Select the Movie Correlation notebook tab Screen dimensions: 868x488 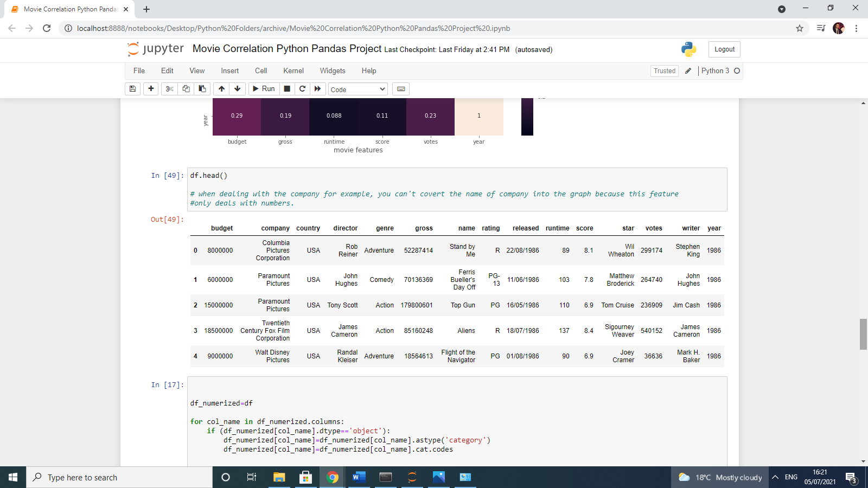pos(65,9)
